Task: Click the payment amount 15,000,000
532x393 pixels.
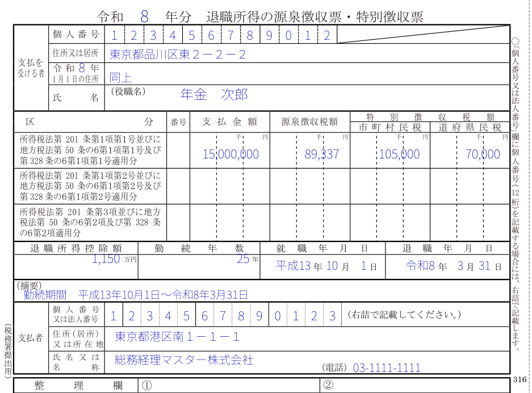Action: [231, 154]
